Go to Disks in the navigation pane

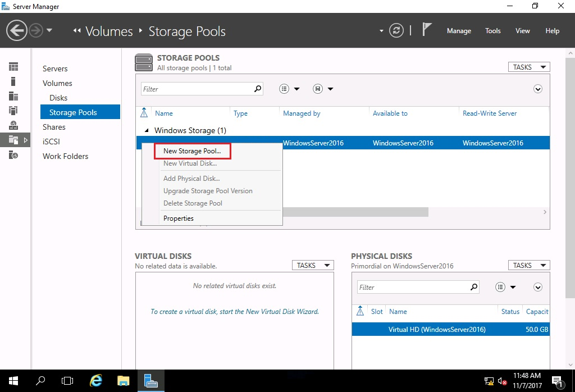coord(58,98)
